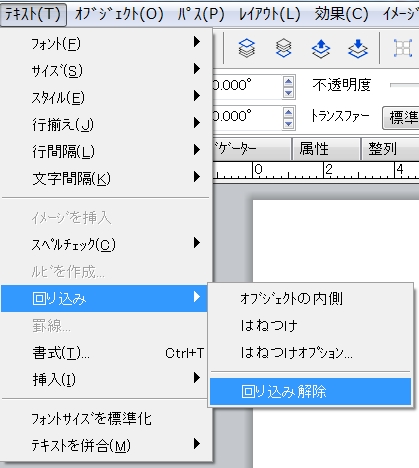419x468 pixels.
Task: Click the group objects icon
Action: point(403,48)
